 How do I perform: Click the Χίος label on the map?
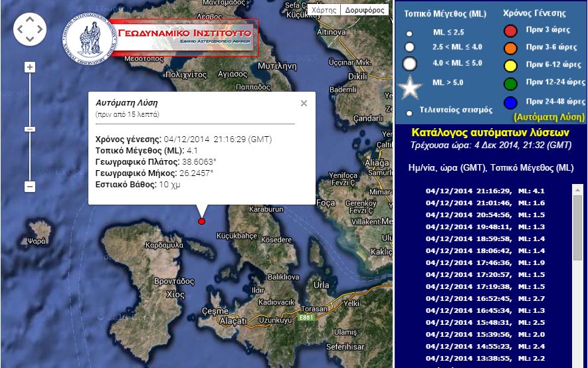point(175,294)
